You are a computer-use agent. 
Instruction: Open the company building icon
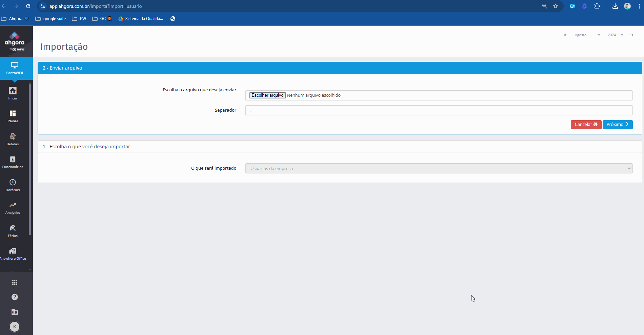pos(15,312)
